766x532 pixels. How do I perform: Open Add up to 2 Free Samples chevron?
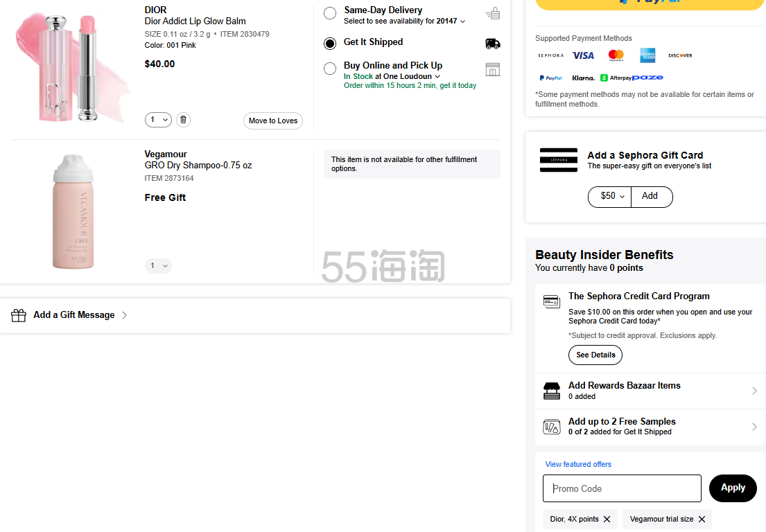coord(755,427)
